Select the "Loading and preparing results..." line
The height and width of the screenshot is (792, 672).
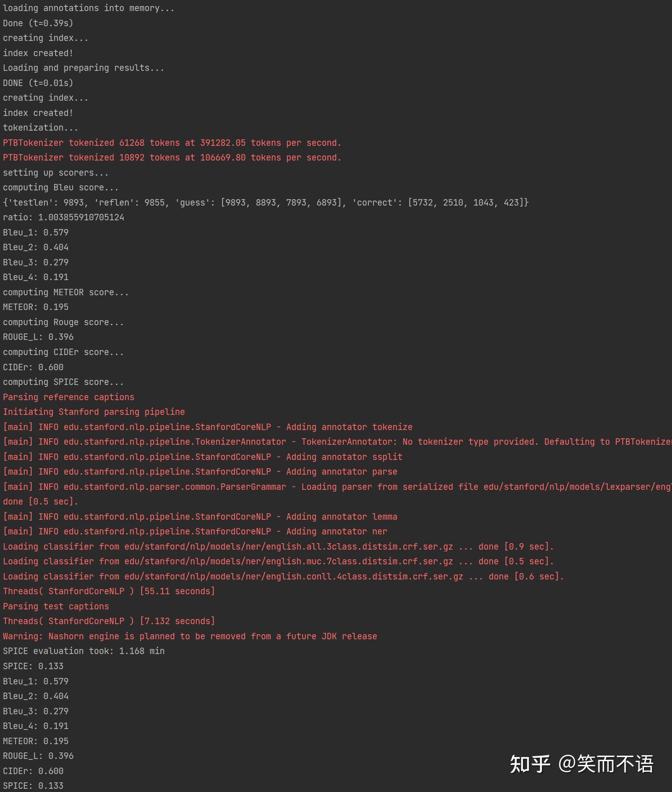(83, 68)
